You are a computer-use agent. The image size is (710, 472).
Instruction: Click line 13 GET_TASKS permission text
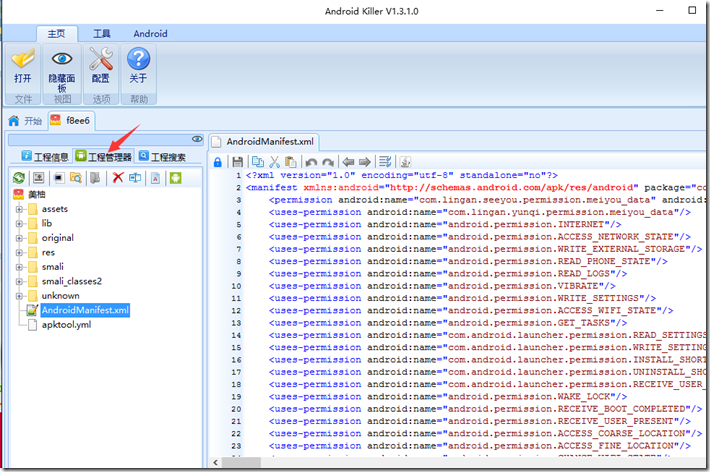coord(448,323)
